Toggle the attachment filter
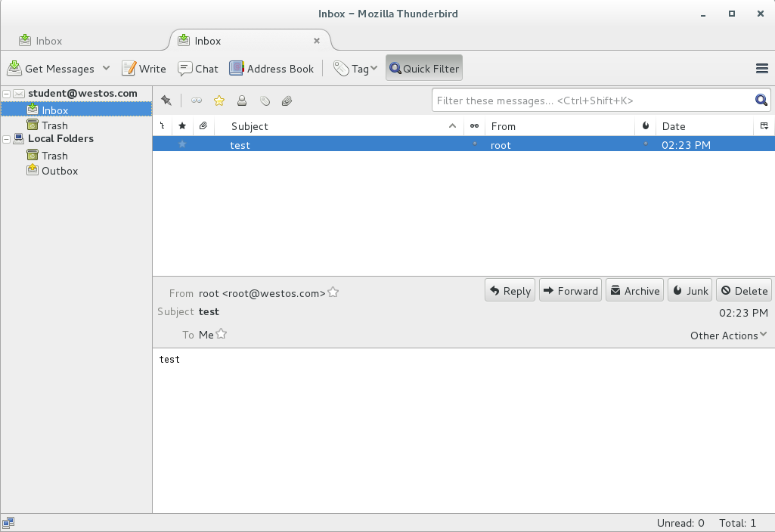775x532 pixels. (287, 101)
